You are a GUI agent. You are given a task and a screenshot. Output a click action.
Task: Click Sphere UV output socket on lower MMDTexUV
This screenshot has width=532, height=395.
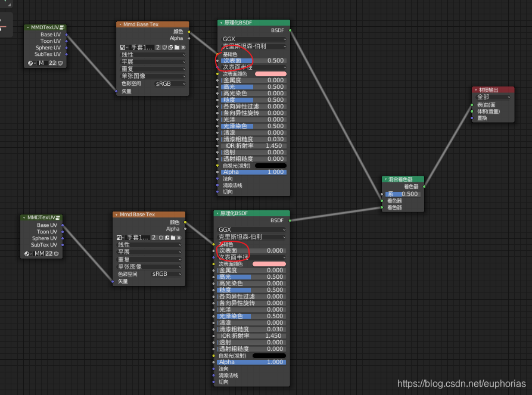click(x=63, y=238)
